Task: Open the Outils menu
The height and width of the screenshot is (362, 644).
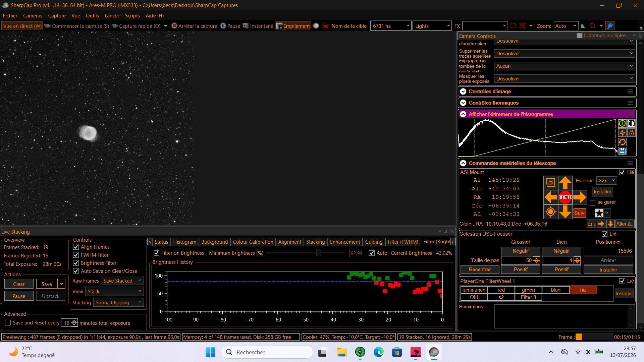Action: [x=92, y=16]
